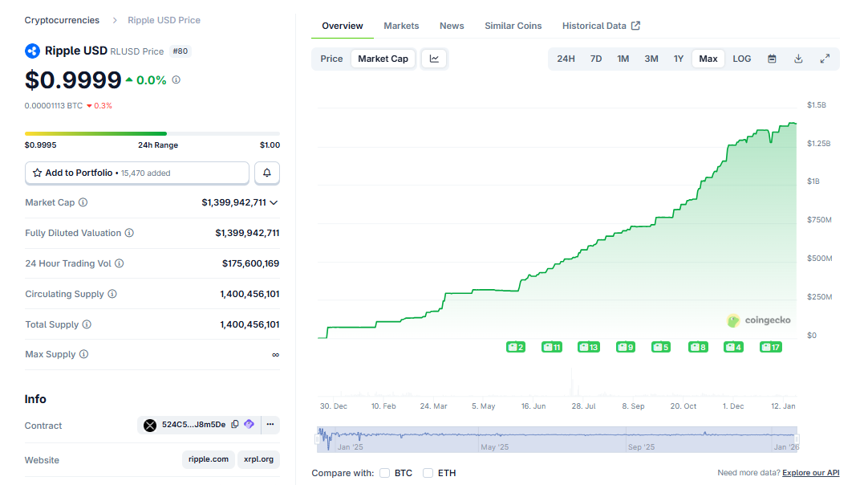Click Add to Portfolio button
868x485 pixels.
(137, 173)
